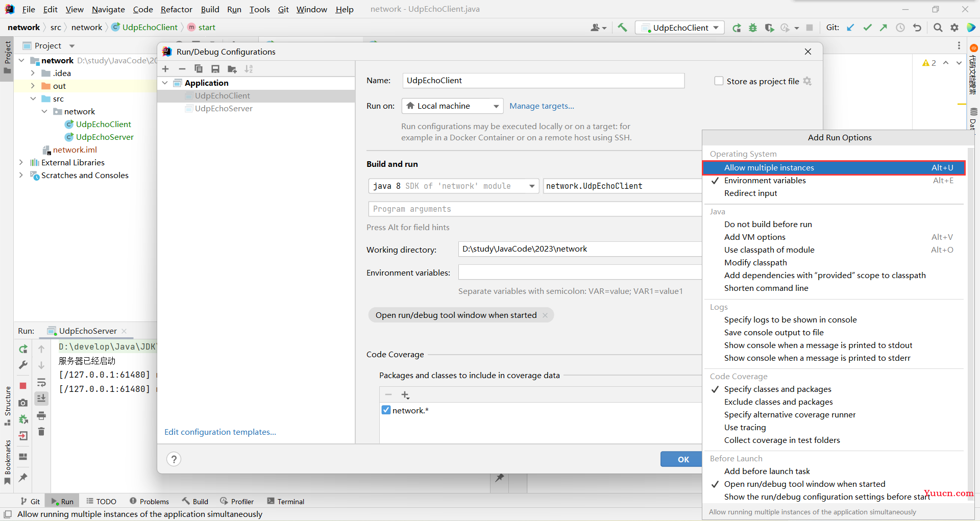The image size is (980, 521).
Task: Expand the out folder
Action: tap(33, 86)
